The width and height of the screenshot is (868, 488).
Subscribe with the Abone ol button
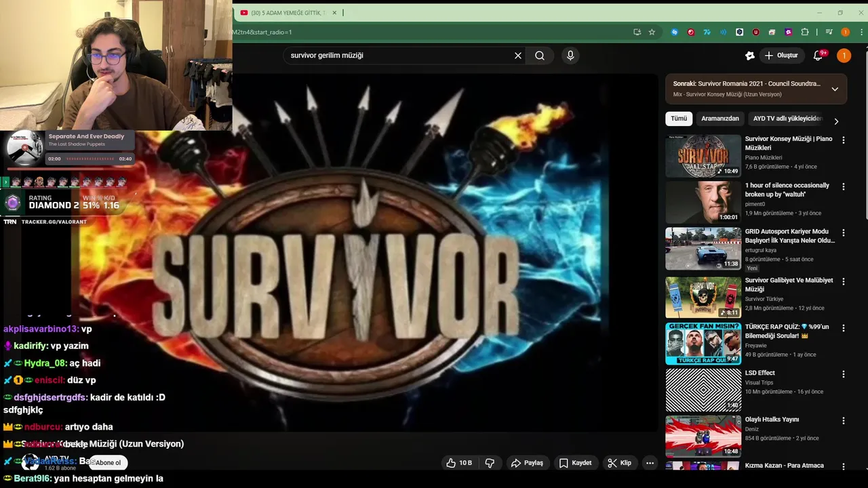(x=108, y=463)
